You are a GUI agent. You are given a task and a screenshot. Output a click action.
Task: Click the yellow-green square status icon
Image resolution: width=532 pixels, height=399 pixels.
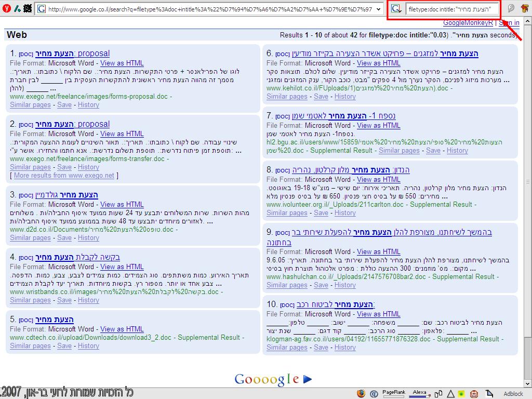click(x=461, y=394)
